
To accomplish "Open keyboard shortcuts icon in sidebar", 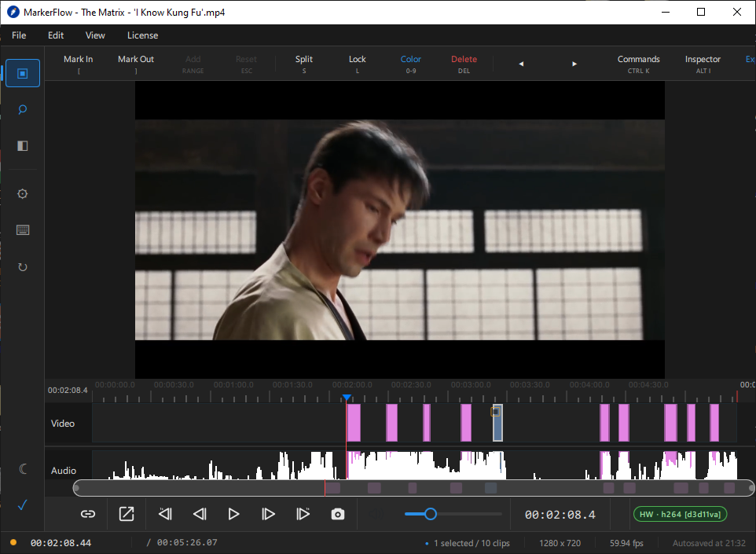I will 23,230.
